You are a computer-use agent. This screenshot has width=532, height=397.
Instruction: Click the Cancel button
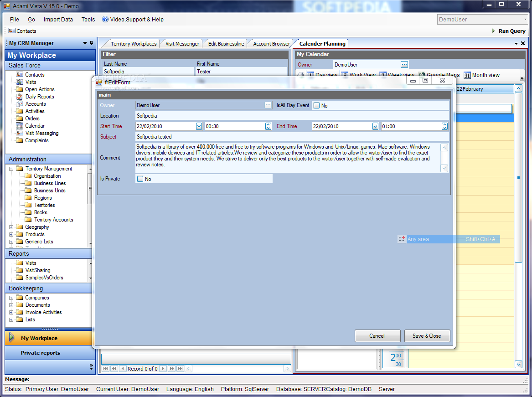(x=377, y=336)
